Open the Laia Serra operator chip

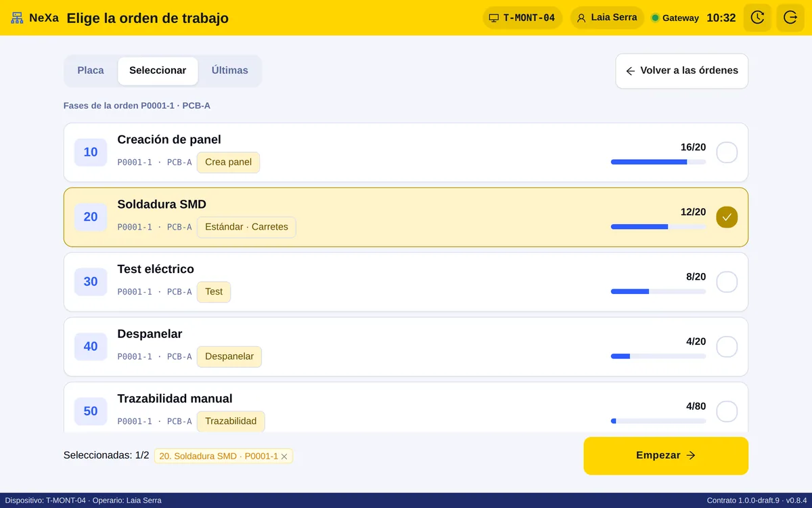pos(607,18)
